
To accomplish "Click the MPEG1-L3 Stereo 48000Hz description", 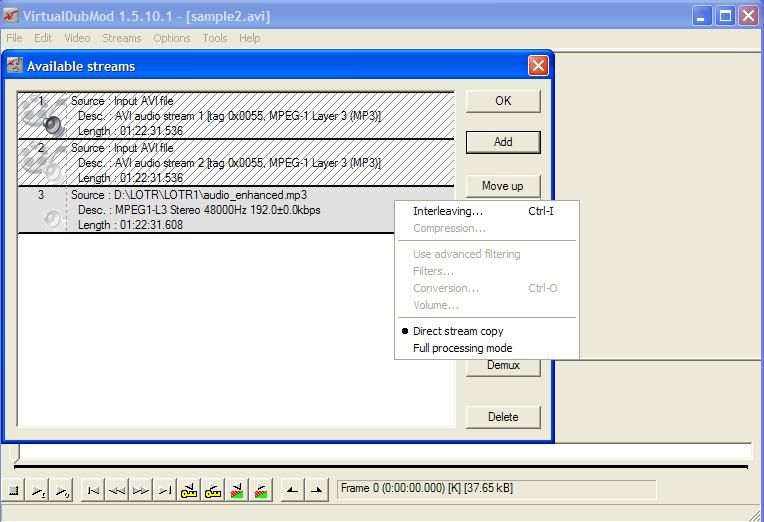I will point(217,210).
